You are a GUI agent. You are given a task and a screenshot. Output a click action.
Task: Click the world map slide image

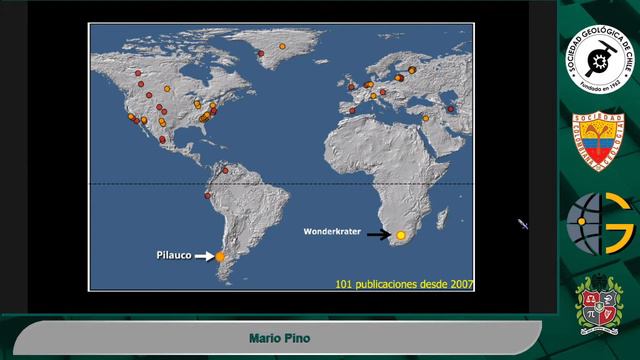click(x=281, y=157)
